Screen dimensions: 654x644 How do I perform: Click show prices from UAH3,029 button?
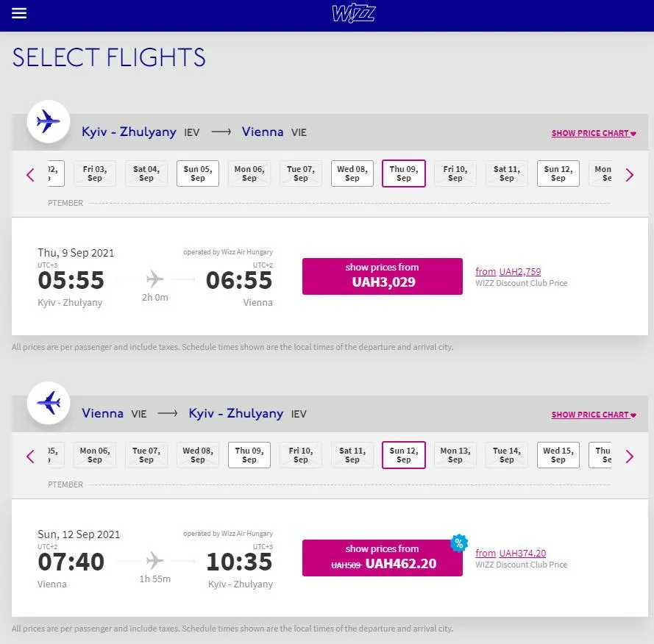(x=383, y=276)
